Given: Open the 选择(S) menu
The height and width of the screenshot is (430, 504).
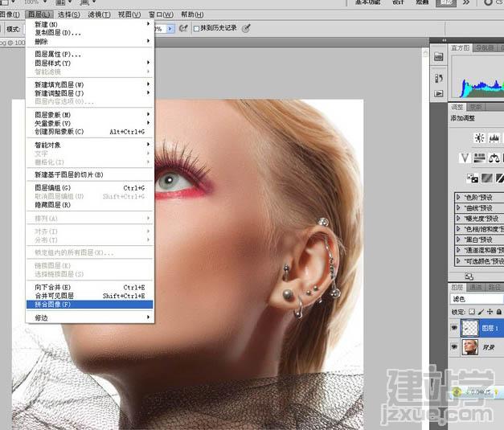Looking at the screenshot, I should click(x=69, y=14).
